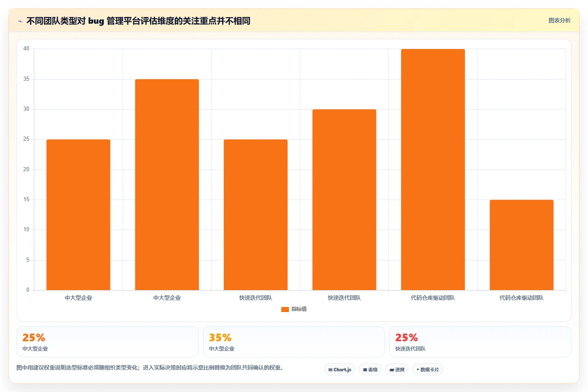Click the 快速迭代团队 bar with value 30
This screenshot has height=392, width=588.
344,200
